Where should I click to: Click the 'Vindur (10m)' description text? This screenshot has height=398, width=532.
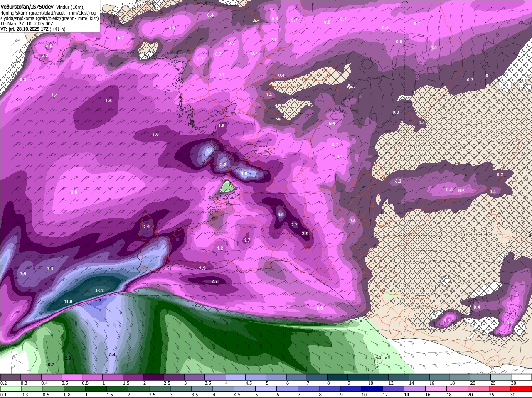[x=70, y=7]
